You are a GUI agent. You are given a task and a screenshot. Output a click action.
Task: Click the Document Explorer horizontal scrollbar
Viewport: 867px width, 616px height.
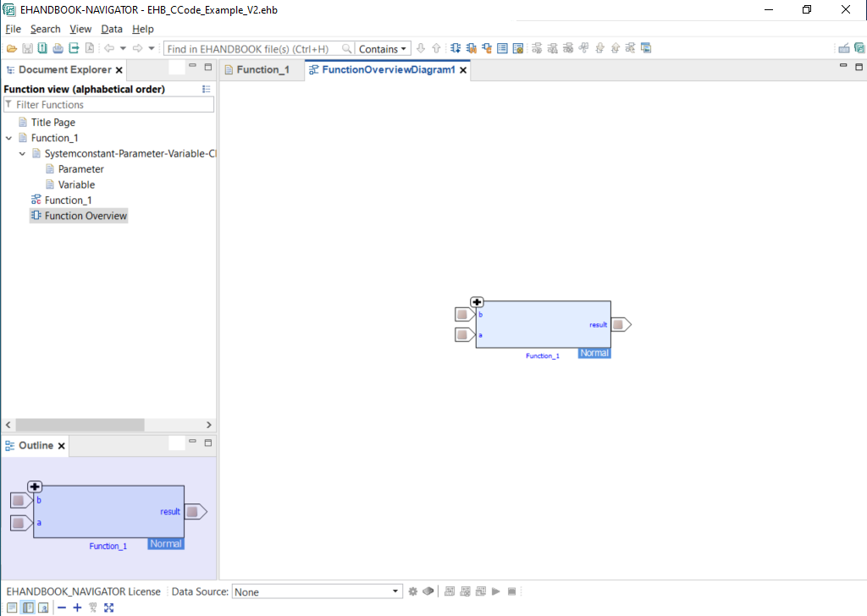pos(80,425)
